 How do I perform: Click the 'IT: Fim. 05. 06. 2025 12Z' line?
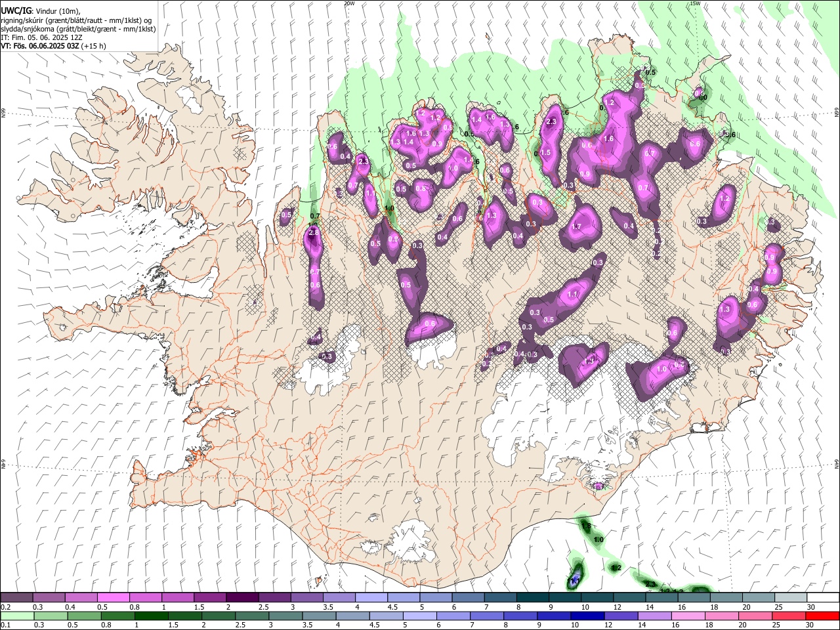[x=41, y=38]
